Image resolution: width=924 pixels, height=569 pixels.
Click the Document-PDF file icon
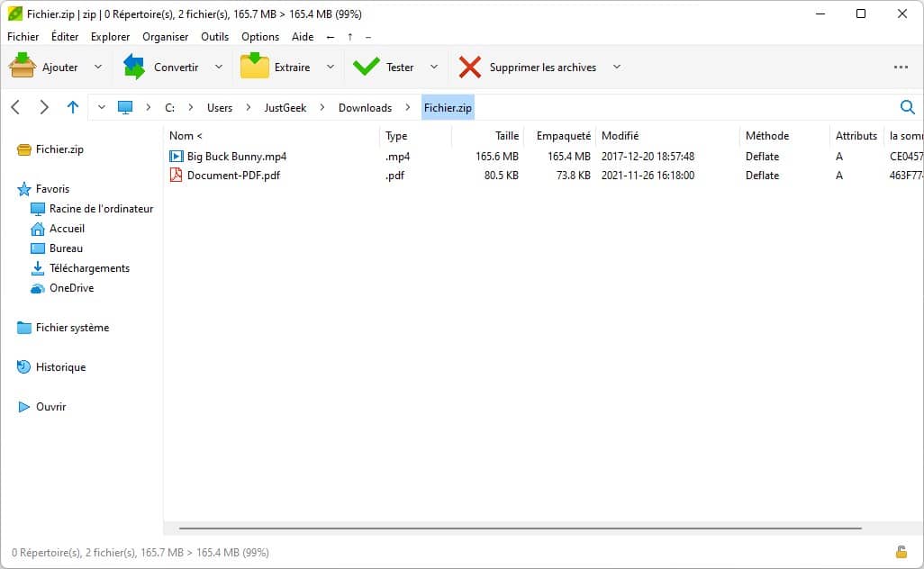click(176, 175)
